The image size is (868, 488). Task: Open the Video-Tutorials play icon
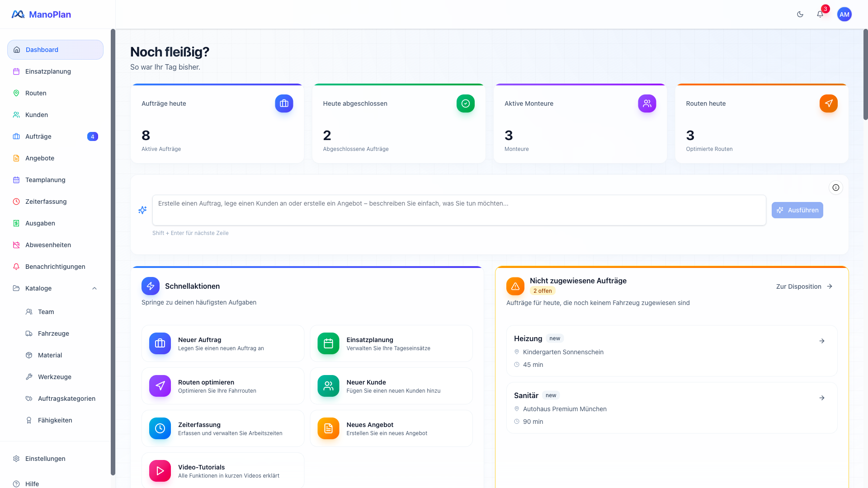160,471
